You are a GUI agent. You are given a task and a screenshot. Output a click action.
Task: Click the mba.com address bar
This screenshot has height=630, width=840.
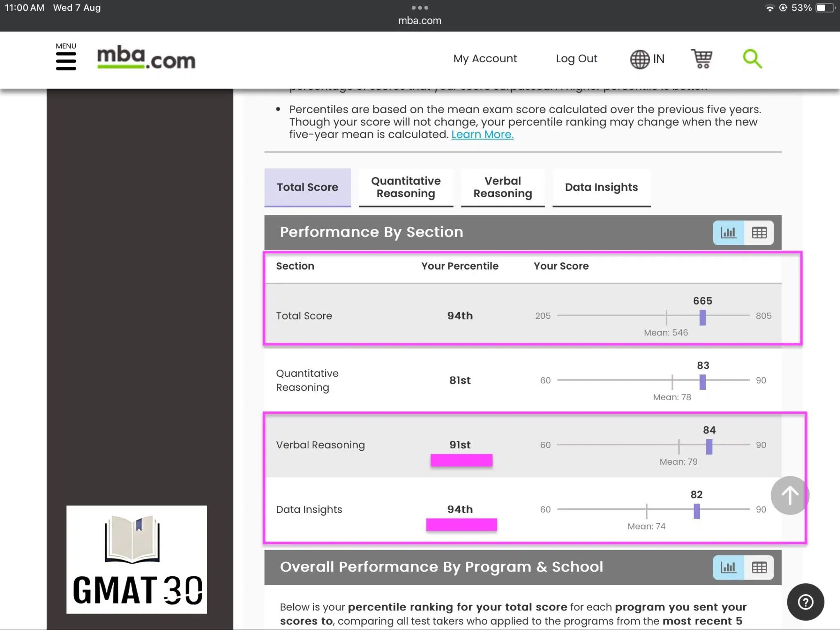click(x=420, y=21)
